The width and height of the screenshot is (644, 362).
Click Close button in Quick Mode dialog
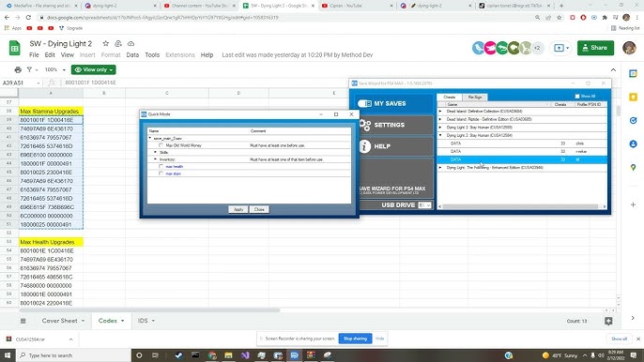tap(259, 209)
